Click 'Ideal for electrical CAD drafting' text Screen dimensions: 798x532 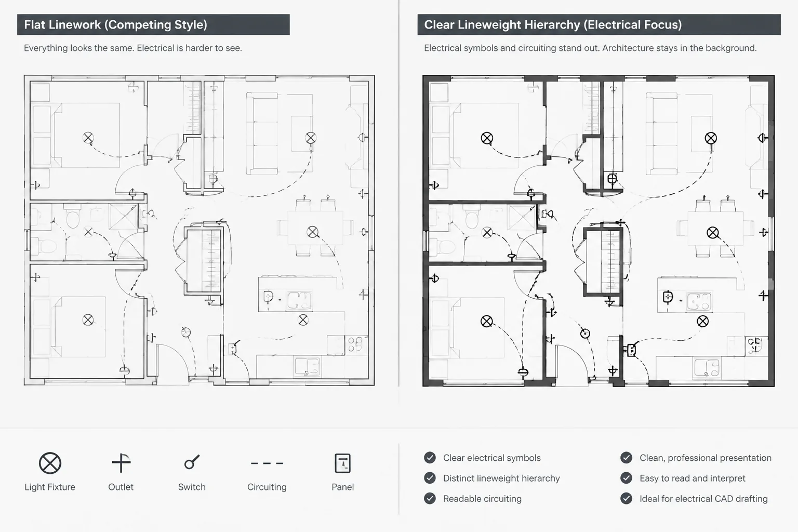[x=703, y=499]
